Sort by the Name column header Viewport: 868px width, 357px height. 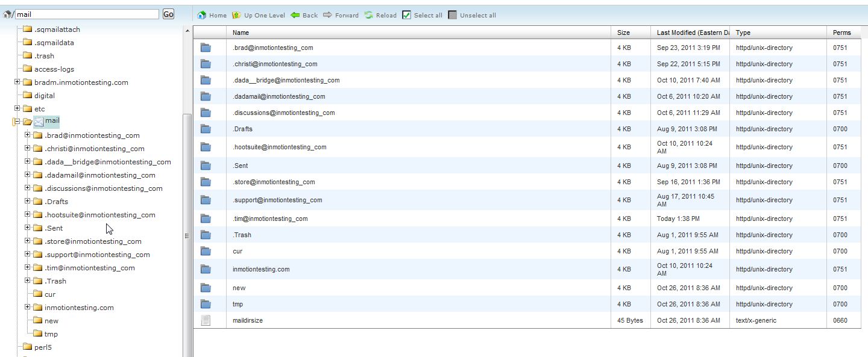point(241,33)
